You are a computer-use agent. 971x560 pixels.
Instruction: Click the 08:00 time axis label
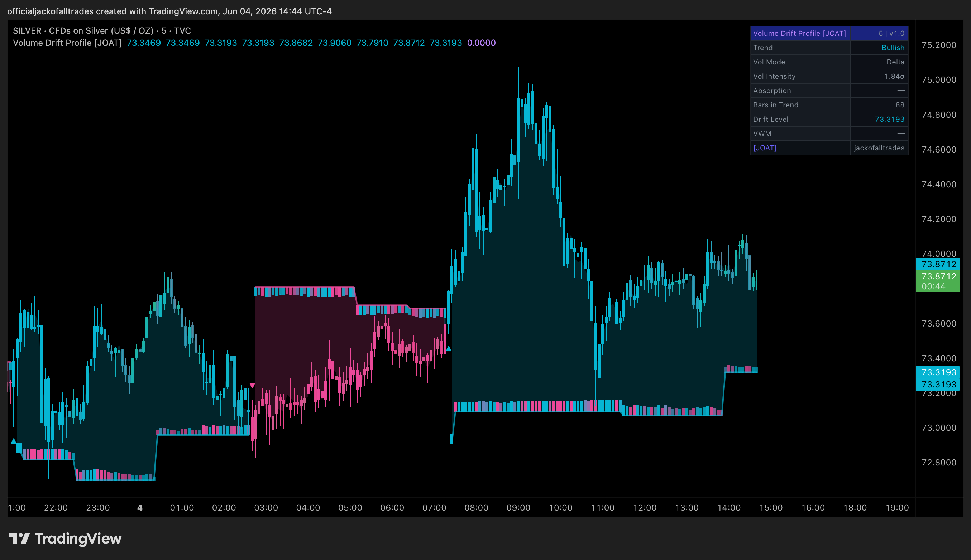pos(476,508)
